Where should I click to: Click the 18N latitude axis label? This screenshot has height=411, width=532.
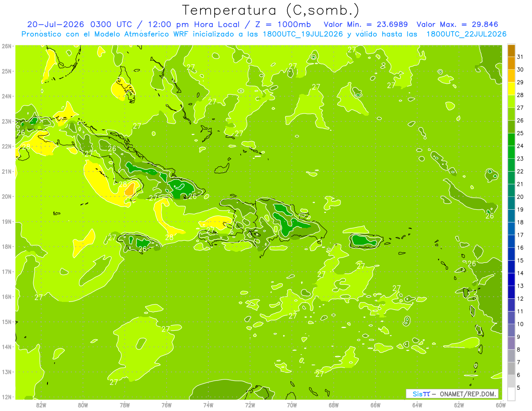pos(6,247)
